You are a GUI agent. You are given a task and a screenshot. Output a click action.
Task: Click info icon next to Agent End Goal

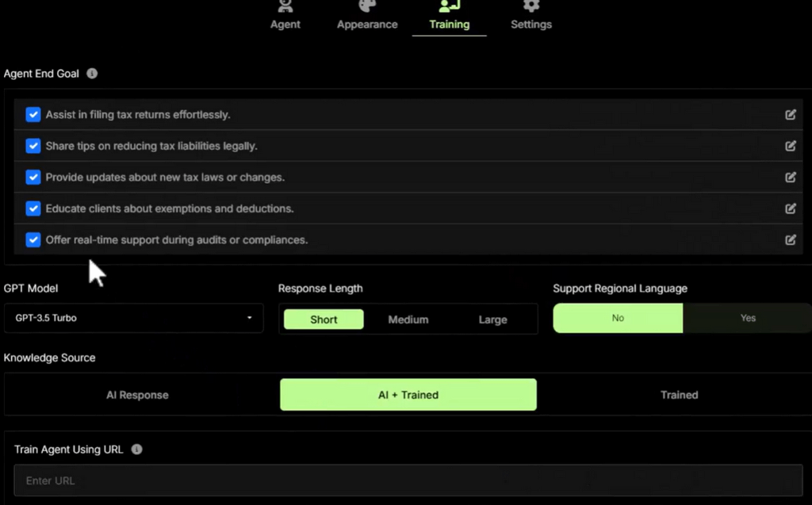point(92,74)
